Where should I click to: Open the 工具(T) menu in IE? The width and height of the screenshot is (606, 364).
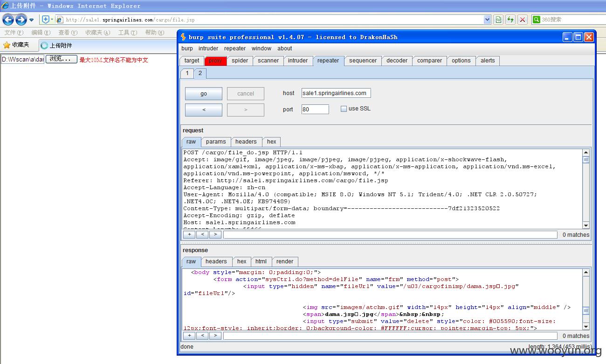click(127, 33)
